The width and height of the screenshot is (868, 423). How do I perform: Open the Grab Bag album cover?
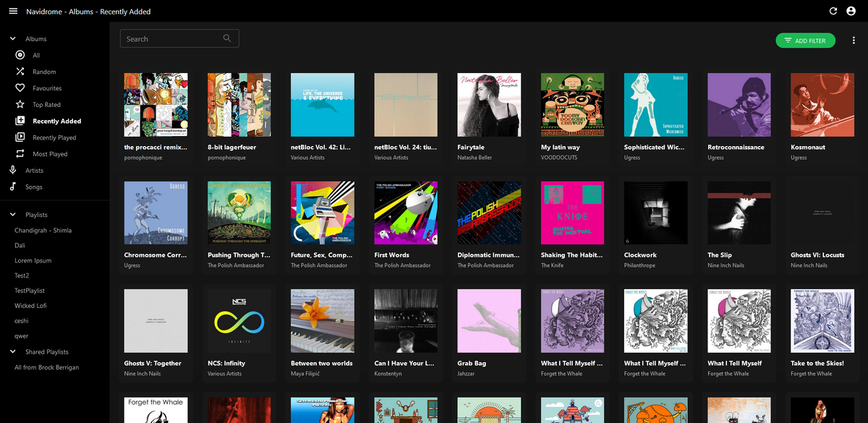pos(489,321)
